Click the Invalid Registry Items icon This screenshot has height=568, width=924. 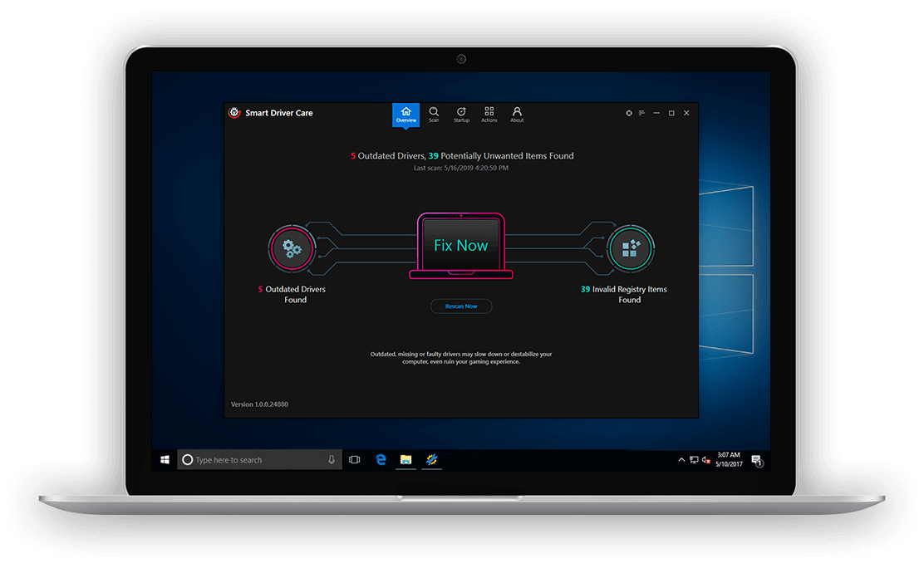[632, 247]
